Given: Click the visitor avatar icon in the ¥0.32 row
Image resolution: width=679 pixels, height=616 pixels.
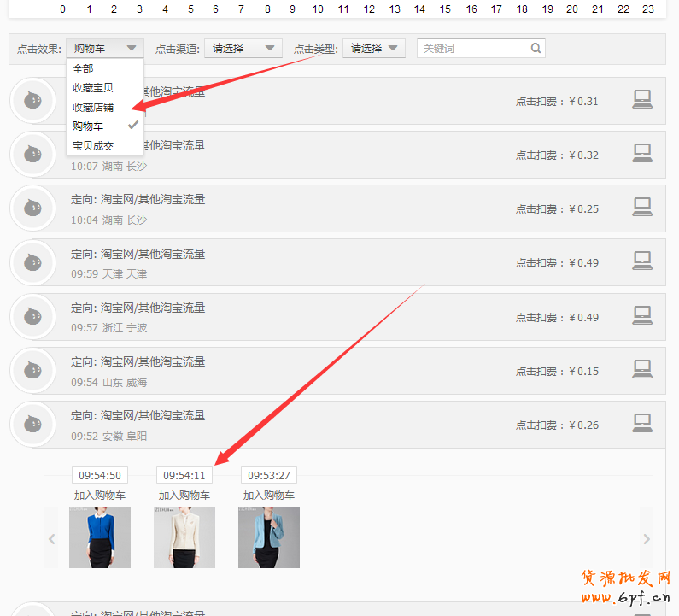Looking at the screenshot, I should click(33, 155).
